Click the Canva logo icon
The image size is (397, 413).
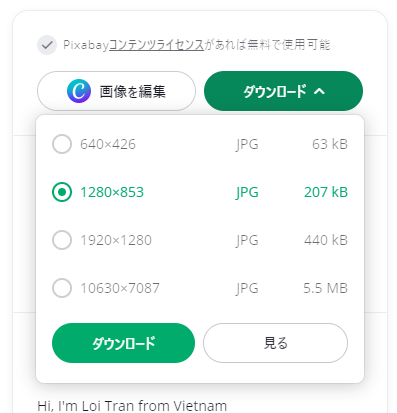(x=79, y=91)
